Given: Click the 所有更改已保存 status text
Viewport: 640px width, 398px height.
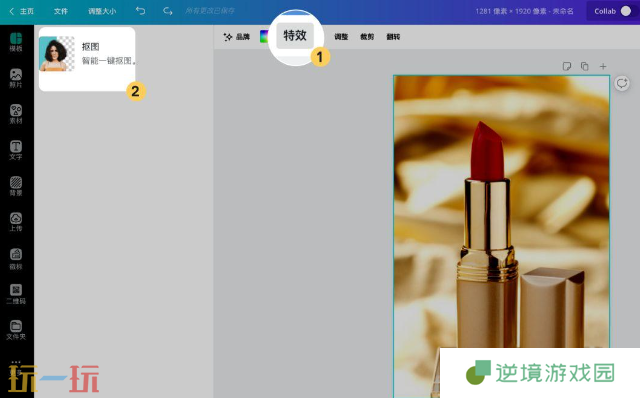Looking at the screenshot, I should 210,11.
